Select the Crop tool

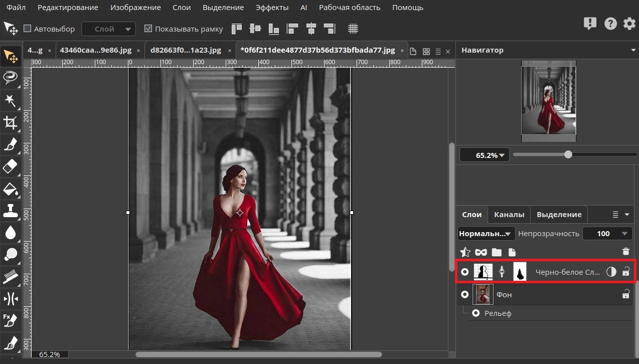(11, 122)
